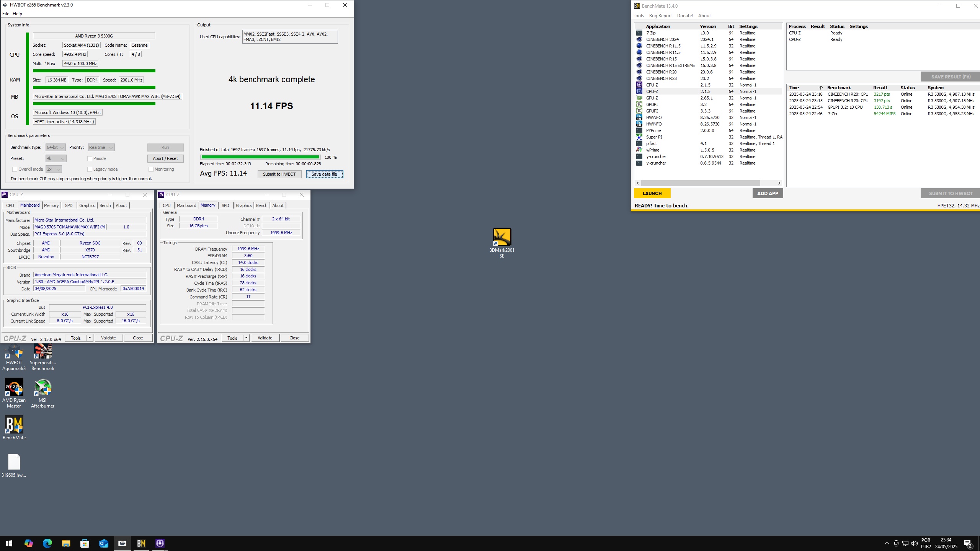Select the PYPrime row in BenchMate
This screenshot has width=980, height=551.
pyautogui.click(x=708, y=130)
